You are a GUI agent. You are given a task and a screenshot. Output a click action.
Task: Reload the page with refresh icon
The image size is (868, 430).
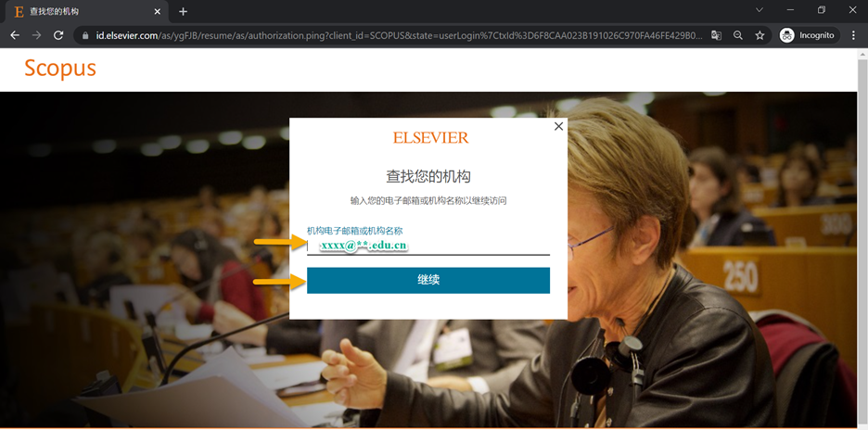point(58,35)
